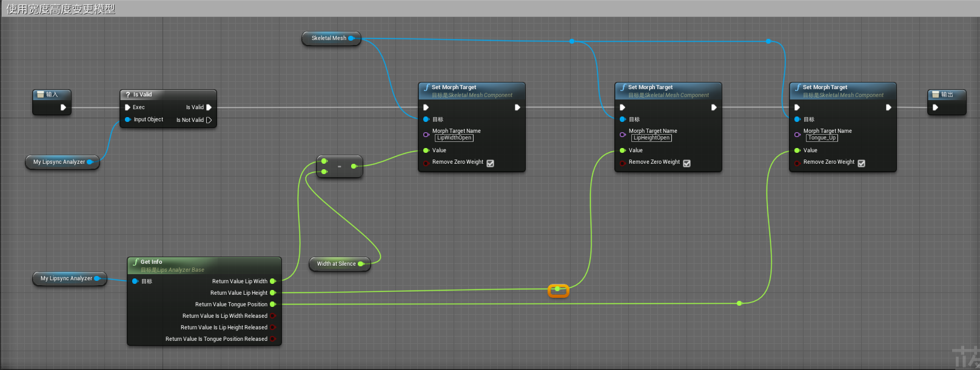Click the Width at Silence output pin
This screenshot has height=370, width=980.
(361, 264)
